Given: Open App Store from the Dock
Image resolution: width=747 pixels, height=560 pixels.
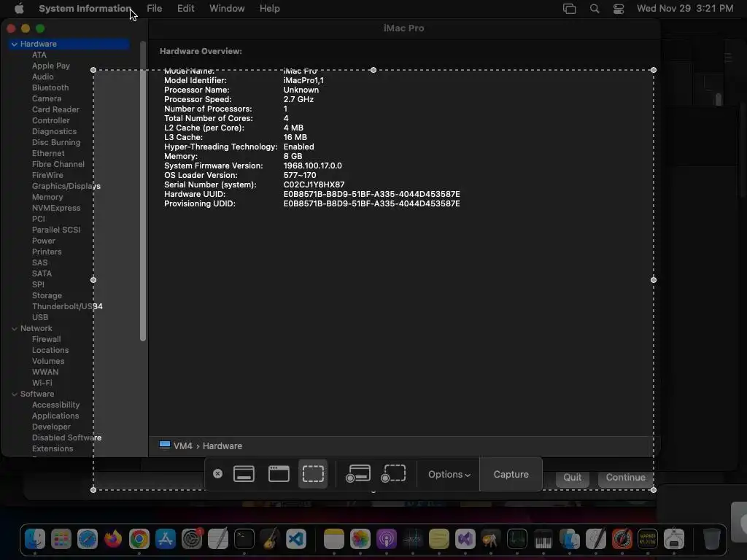Looking at the screenshot, I should pyautogui.click(x=166, y=539).
